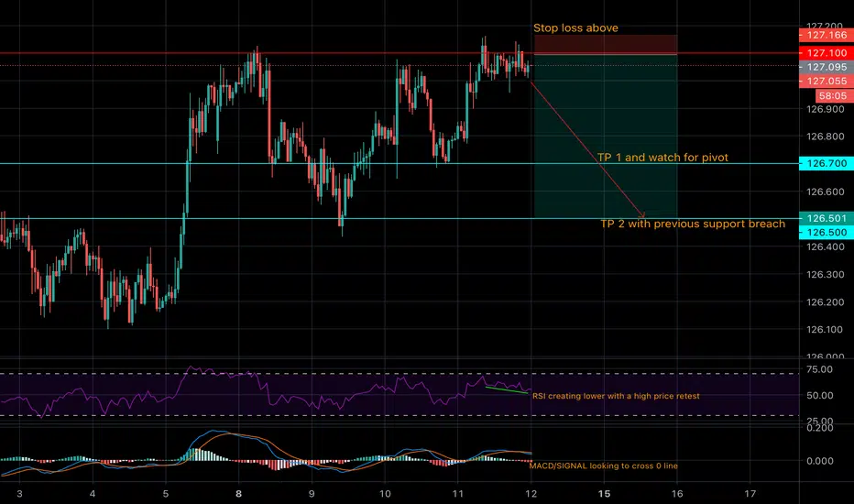The height and width of the screenshot is (504, 854).
Task: Click the 126.300 price axis value
Action: (x=825, y=275)
